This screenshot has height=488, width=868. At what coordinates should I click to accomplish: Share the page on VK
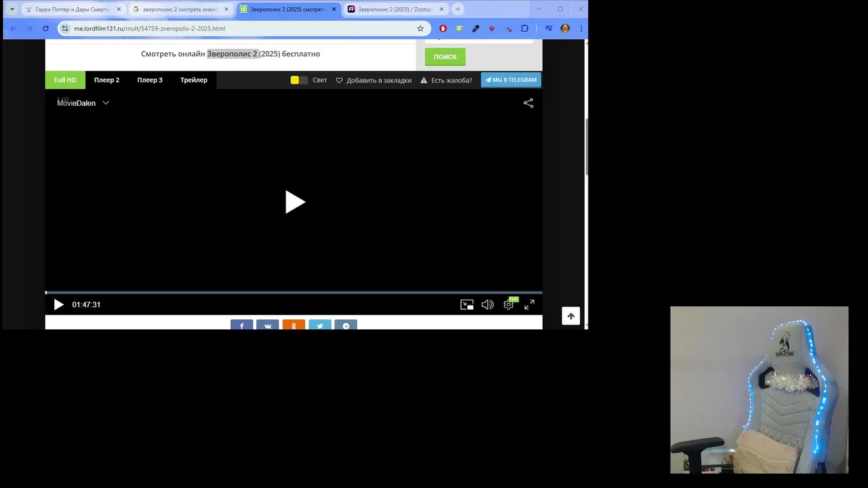(267, 325)
